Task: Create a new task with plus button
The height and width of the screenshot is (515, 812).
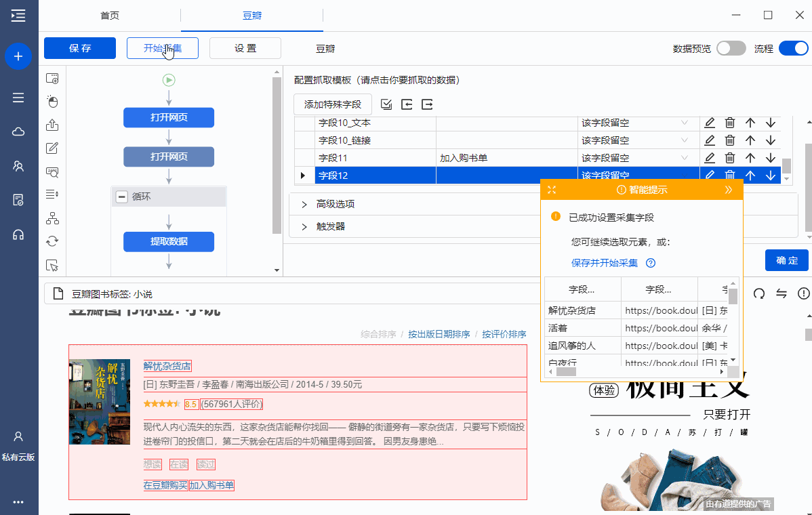Action: [18, 56]
